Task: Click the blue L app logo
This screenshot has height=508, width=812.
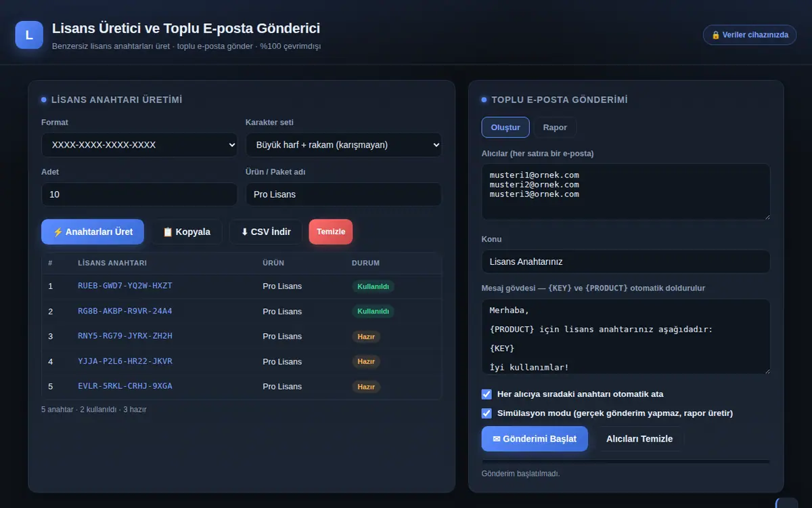Action: (29, 35)
